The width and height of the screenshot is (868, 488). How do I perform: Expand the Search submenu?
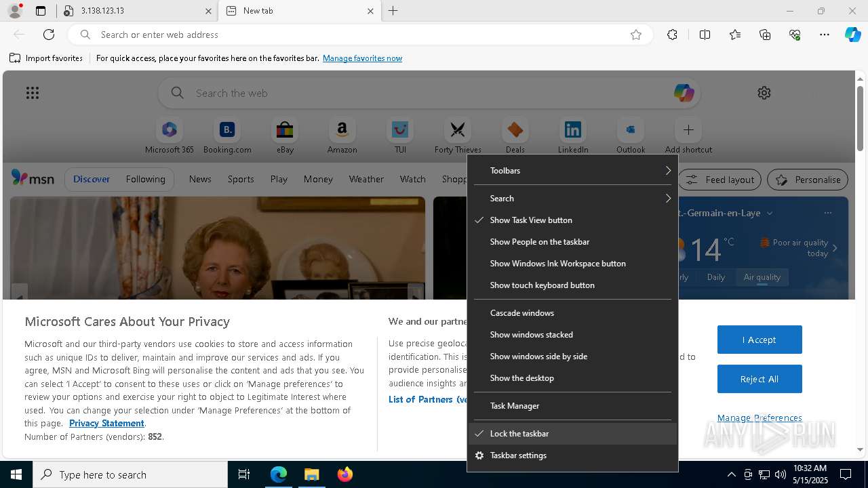click(572, 199)
